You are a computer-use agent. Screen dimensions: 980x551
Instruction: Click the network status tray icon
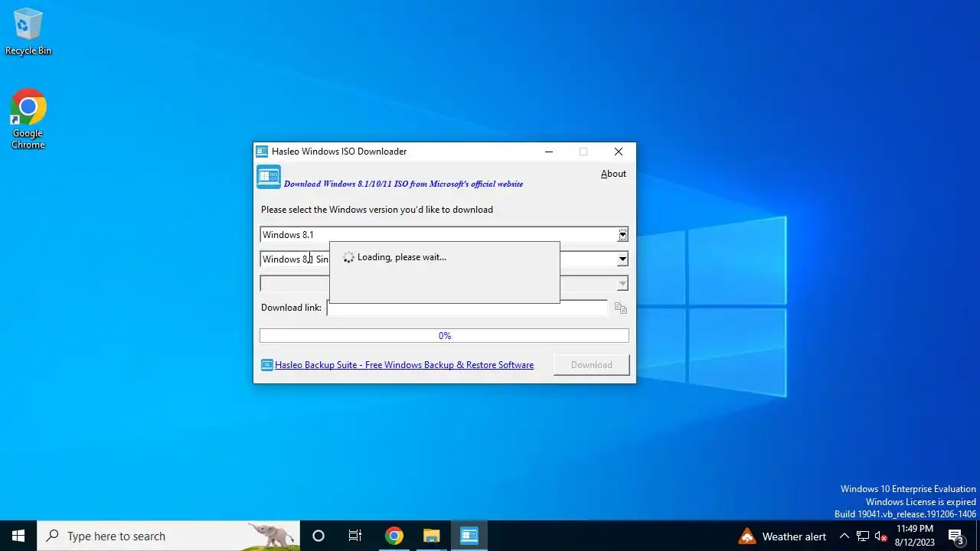coord(863,536)
